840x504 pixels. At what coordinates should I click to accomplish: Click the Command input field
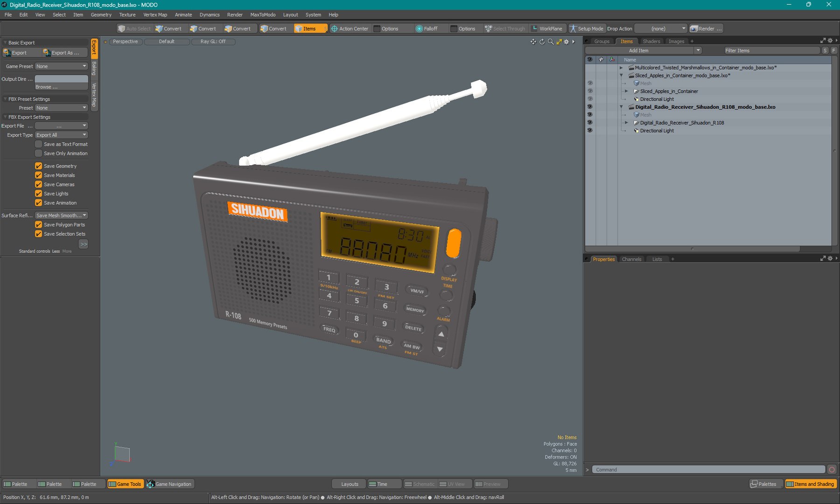pos(709,469)
